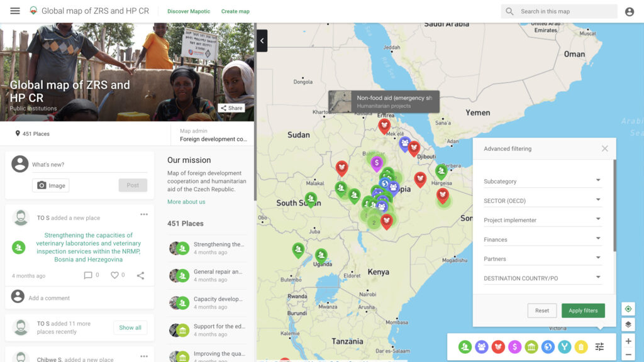Click Advanced filtering panel scrollbar
This screenshot has width=644, height=362.
click(x=614, y=206)
